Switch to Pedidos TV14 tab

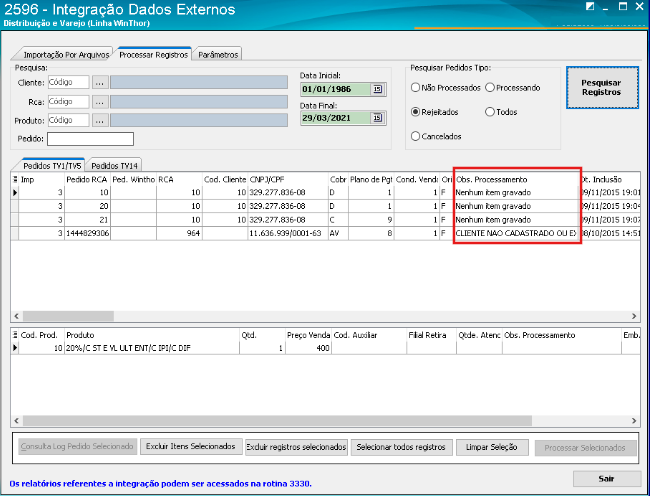(114, 165)
